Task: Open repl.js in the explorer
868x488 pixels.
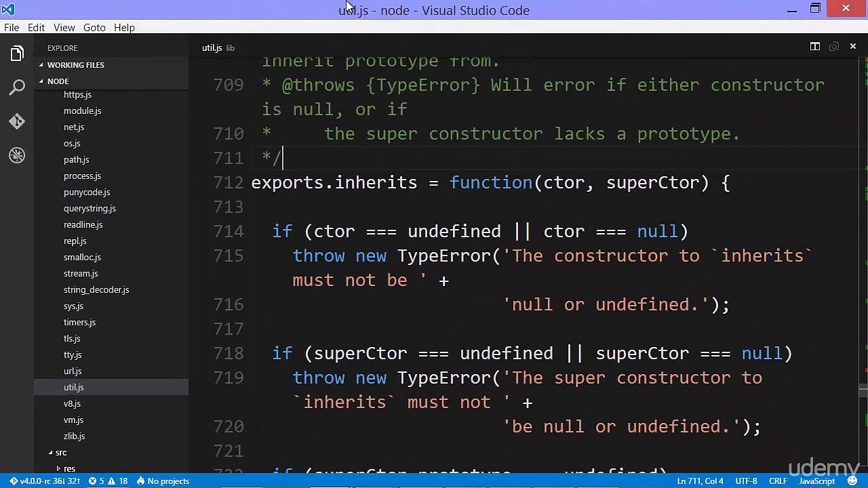Action: click(75, 241)
